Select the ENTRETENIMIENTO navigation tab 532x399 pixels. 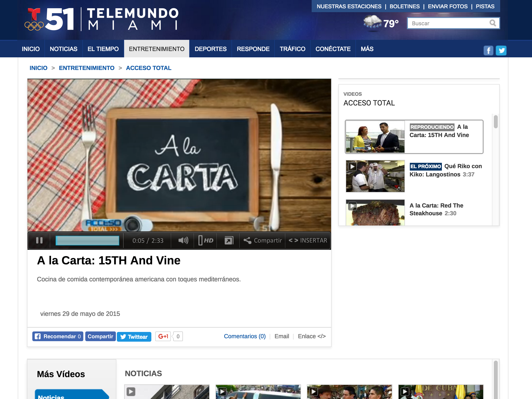(157, 49)
